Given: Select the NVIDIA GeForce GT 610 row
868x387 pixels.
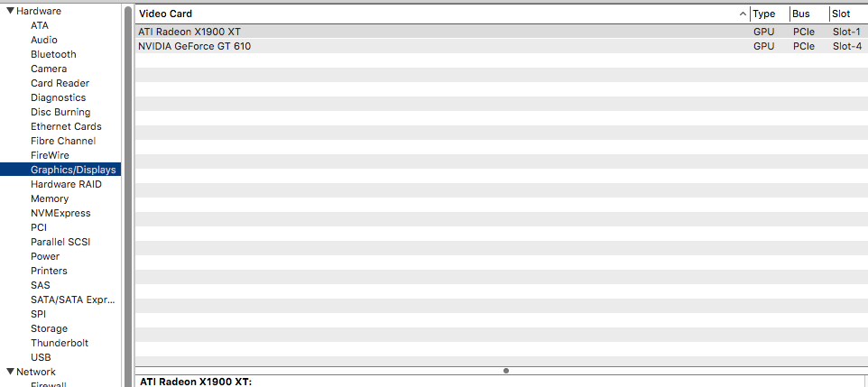Looking at the screenshot, I should [502, 47].
